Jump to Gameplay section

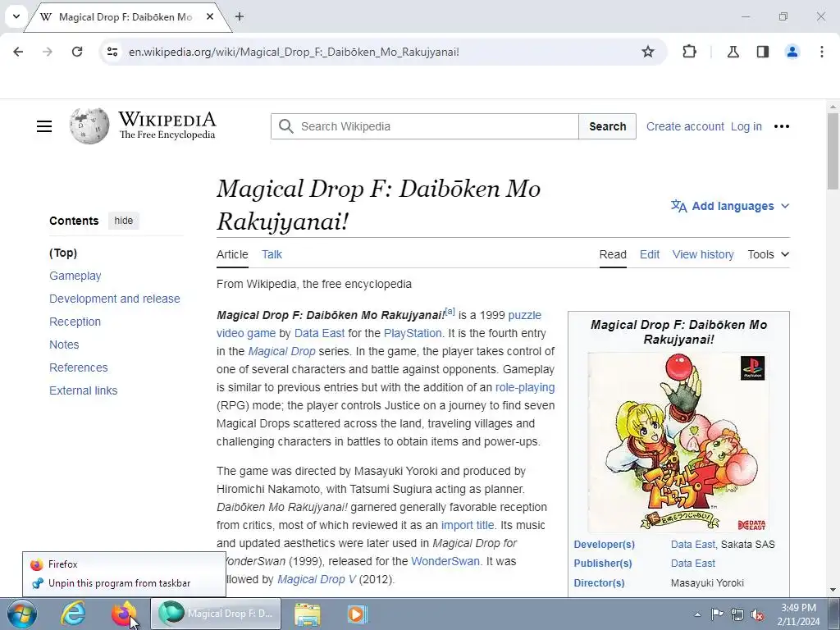point(75,276)
